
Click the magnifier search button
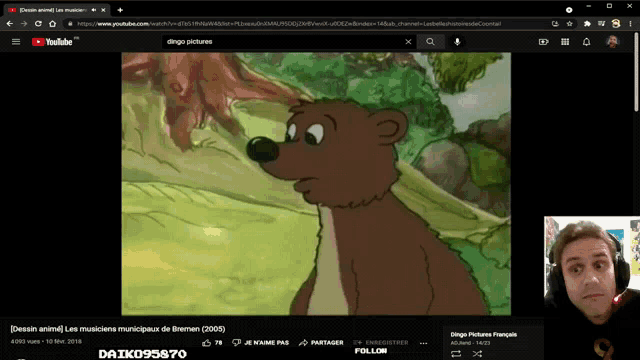[430, 42]
